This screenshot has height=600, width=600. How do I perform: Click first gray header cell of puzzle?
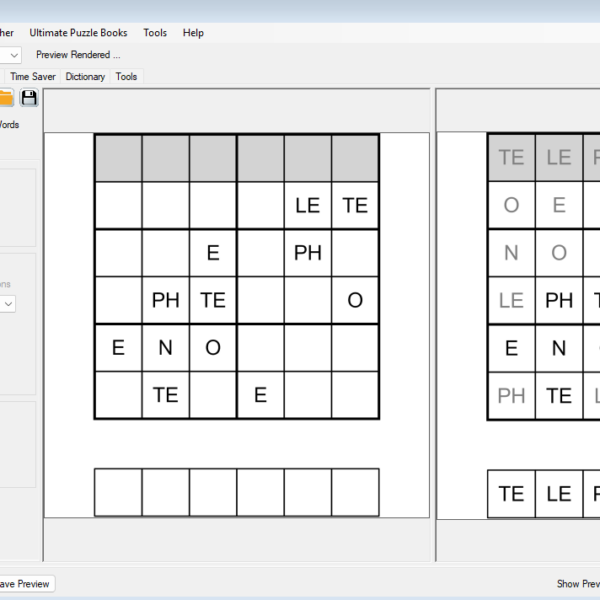coord(118,158)
